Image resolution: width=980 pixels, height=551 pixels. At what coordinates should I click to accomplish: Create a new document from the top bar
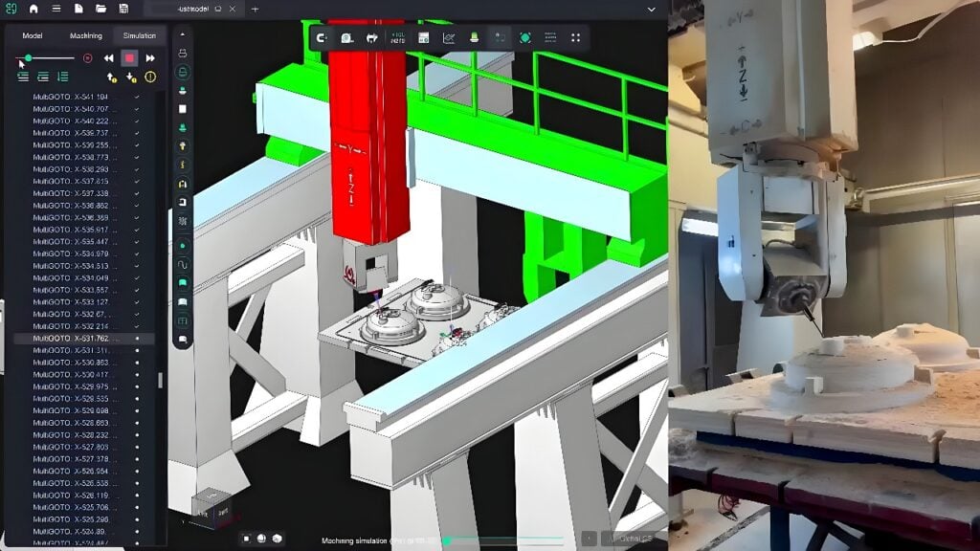78,9
